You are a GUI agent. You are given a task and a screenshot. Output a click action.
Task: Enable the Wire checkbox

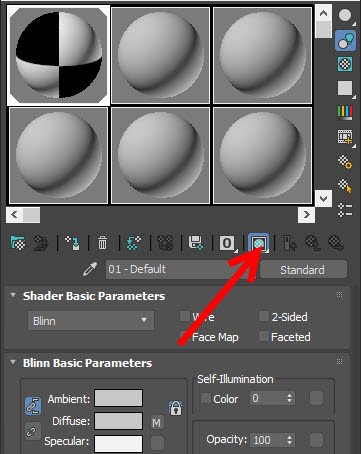[x=184, y=316]
